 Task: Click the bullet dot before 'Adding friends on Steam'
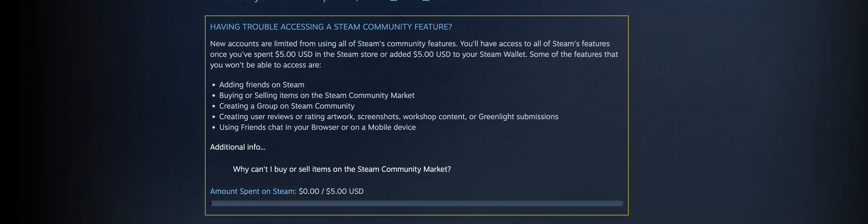(x=214, y=85)
